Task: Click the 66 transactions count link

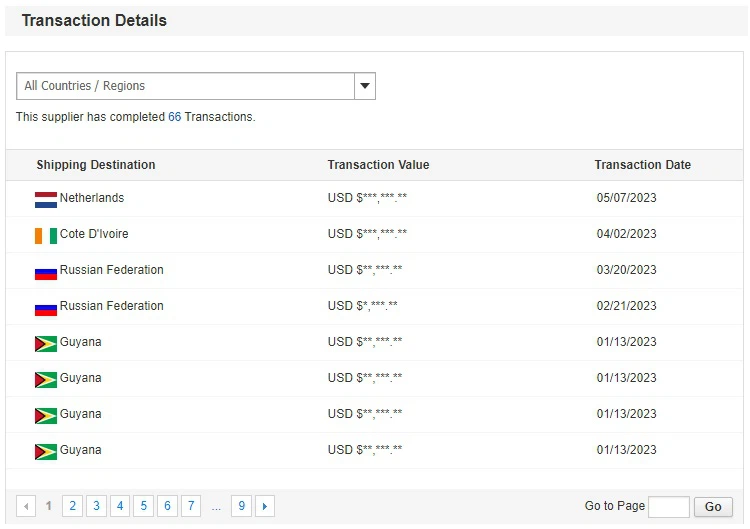Action: pyautogui.click(x=174, y=117)
